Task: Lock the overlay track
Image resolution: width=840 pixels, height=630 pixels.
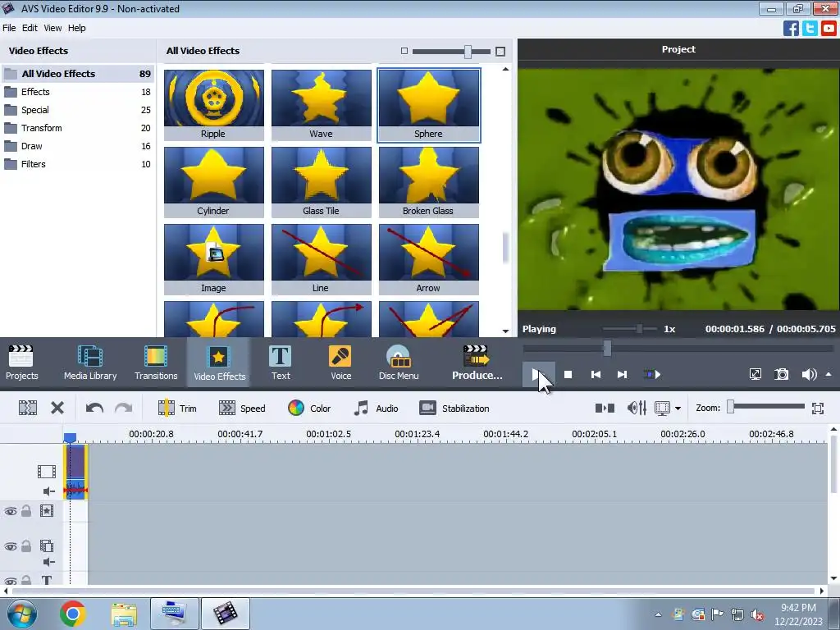Action: pos(25,546)
